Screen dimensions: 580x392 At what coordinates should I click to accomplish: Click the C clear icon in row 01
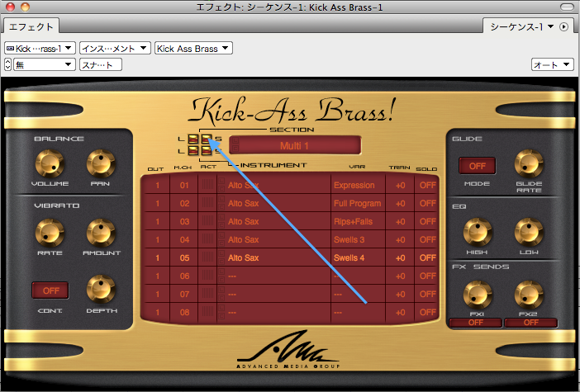[221, 188]
